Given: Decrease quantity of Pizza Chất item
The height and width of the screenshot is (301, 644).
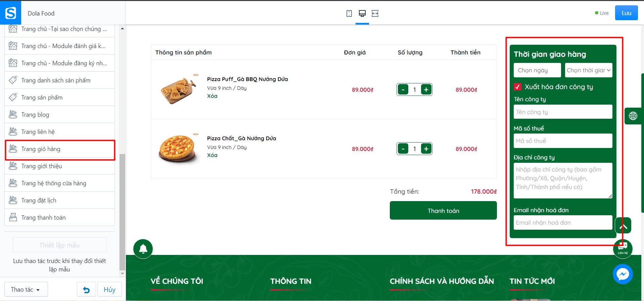Looking at the screenshot, I should point(403,149).
